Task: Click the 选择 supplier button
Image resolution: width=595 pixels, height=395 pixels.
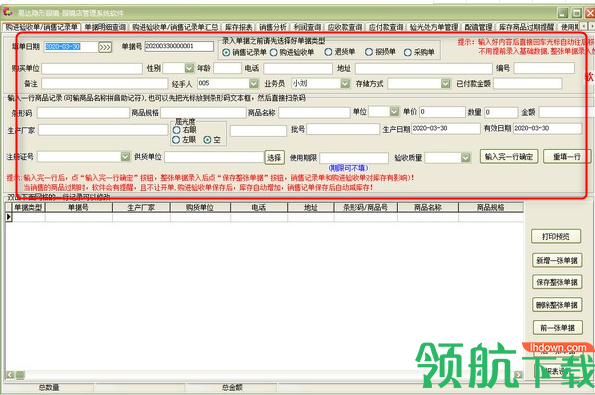Action: click(274, 157)
